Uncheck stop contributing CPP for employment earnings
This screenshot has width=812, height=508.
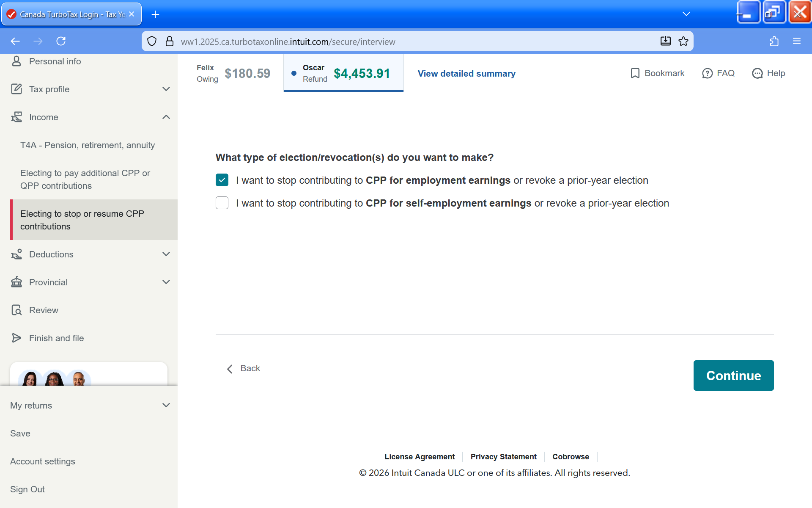click(222, 180)
